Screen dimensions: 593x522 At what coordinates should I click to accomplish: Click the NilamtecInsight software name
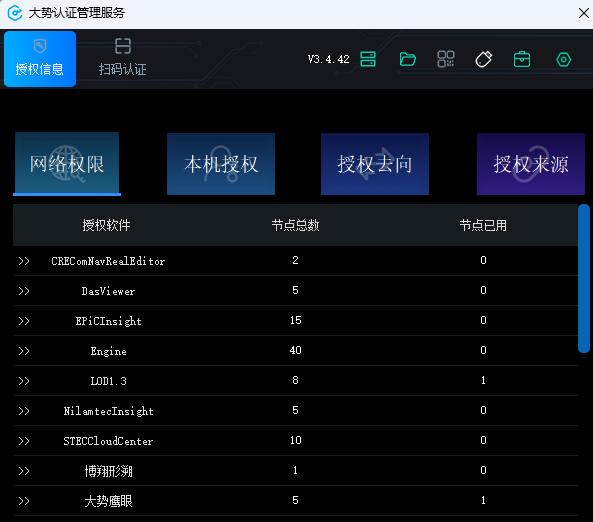(x=108, y=411)
